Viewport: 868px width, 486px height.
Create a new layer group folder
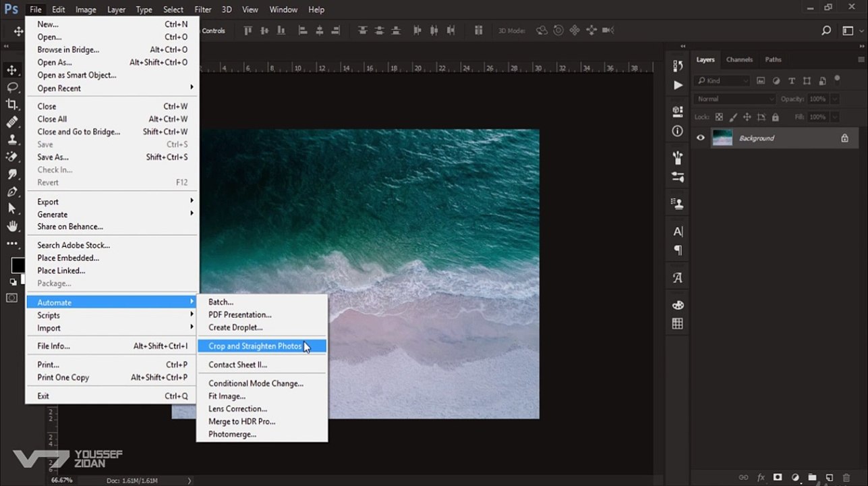(812, 477)
